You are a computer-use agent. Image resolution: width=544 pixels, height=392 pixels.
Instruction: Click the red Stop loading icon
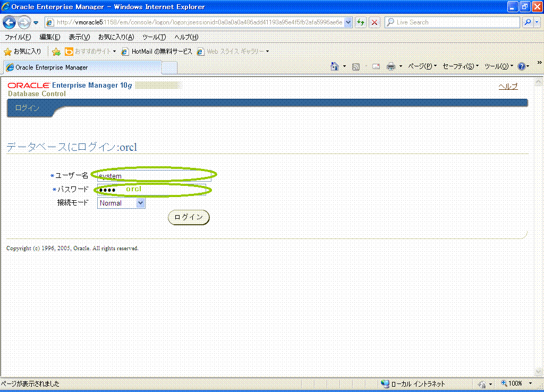pyautogui.click(x=375, y=22)
